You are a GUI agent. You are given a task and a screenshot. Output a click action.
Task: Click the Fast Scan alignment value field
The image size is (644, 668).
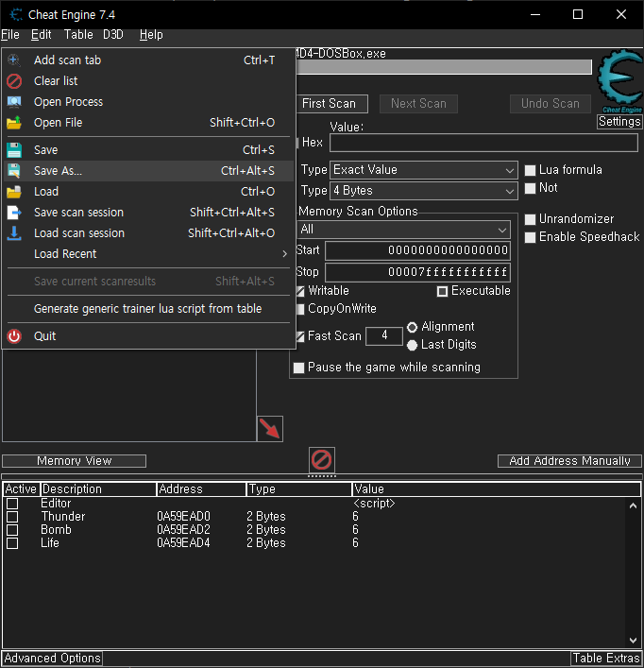384,336
